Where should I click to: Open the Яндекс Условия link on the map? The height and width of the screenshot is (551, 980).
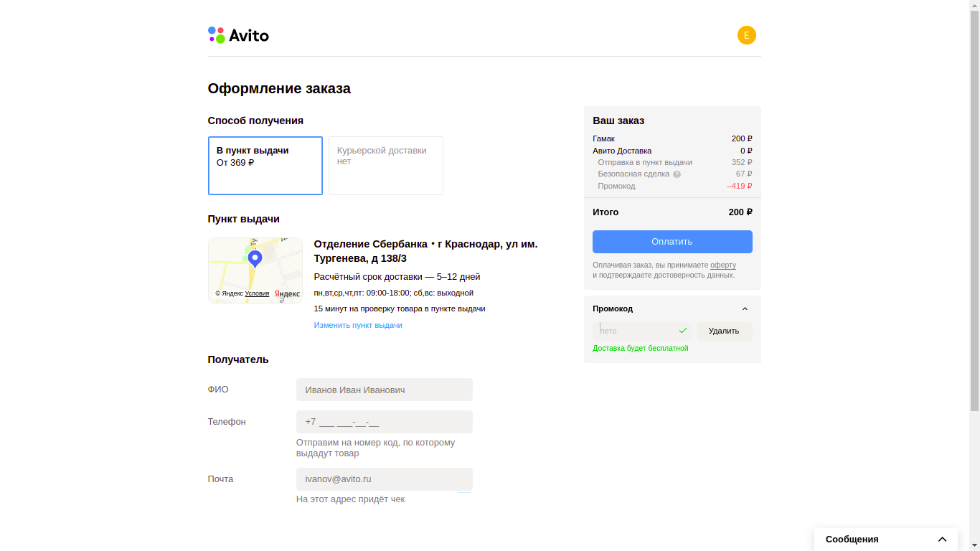click(x=257, y=293)
